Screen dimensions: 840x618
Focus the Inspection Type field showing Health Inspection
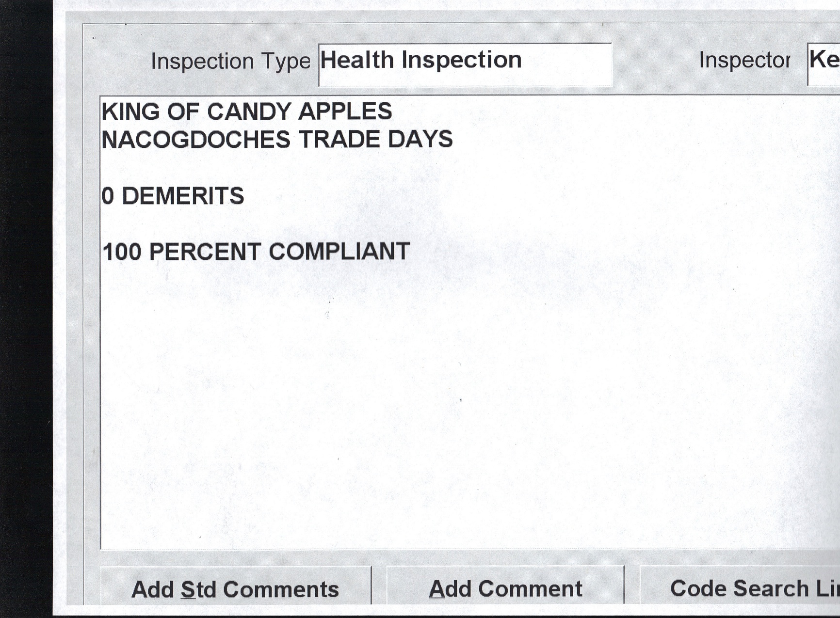point(465,64)
